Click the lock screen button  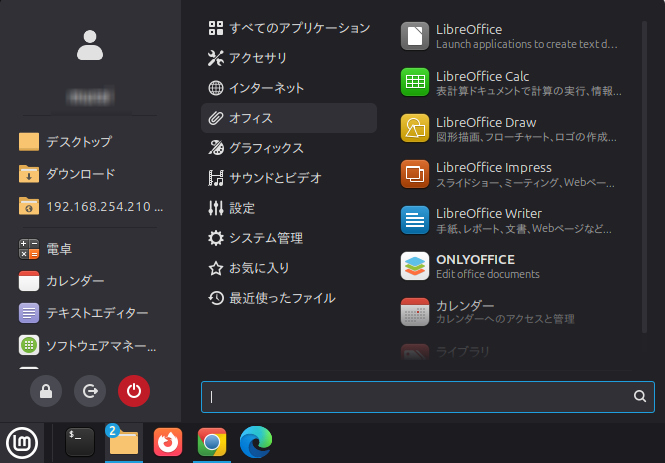46,391
